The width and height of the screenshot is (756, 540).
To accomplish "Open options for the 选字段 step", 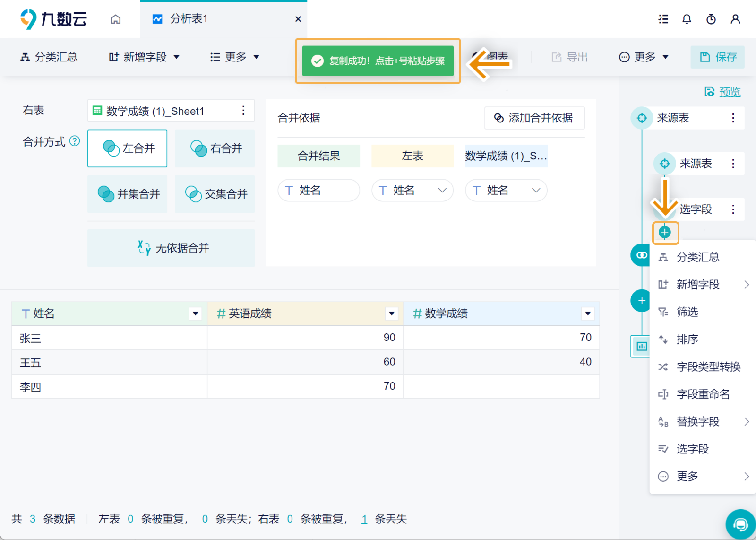I will pos(733,209).
